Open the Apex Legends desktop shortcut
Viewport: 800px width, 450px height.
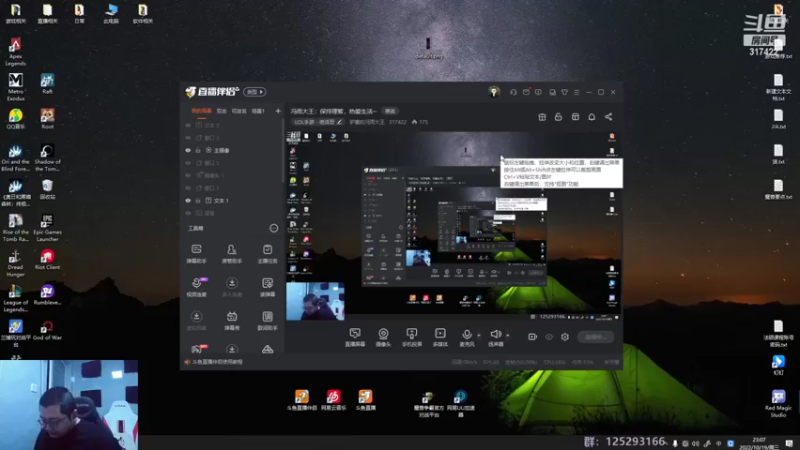tap(15, 52)
